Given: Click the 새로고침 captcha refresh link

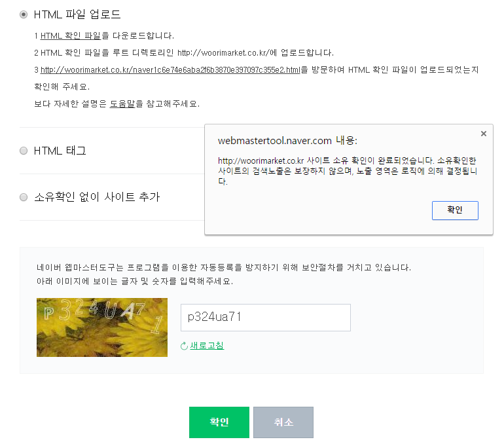Looking at the screenshot, I should 207,346.
